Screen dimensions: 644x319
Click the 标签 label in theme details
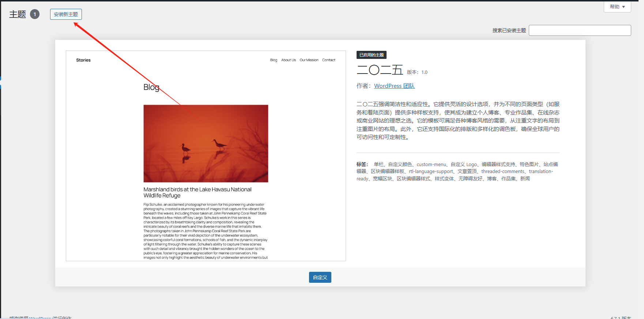(362, 164)
